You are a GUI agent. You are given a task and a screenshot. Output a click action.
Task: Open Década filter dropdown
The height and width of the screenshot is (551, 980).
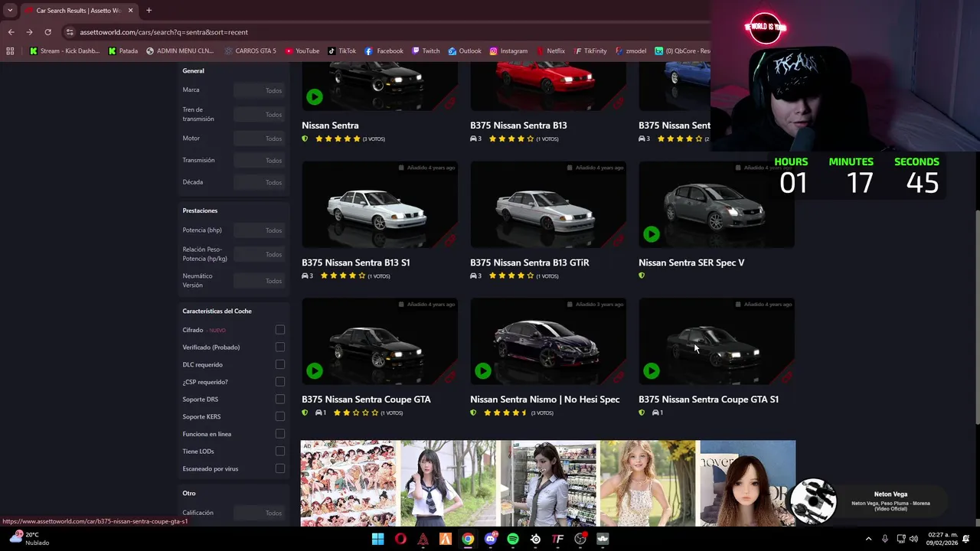coord(259,182)
